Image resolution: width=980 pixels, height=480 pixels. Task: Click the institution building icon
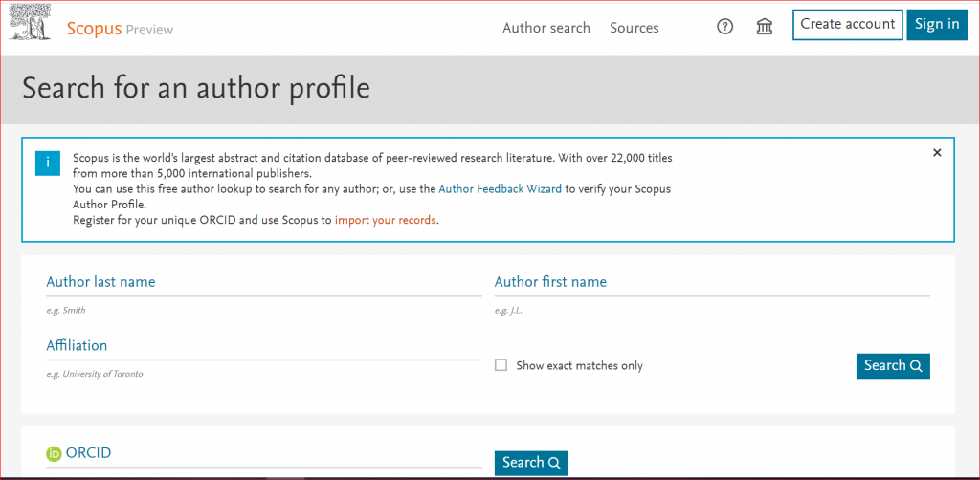(765, 27)
